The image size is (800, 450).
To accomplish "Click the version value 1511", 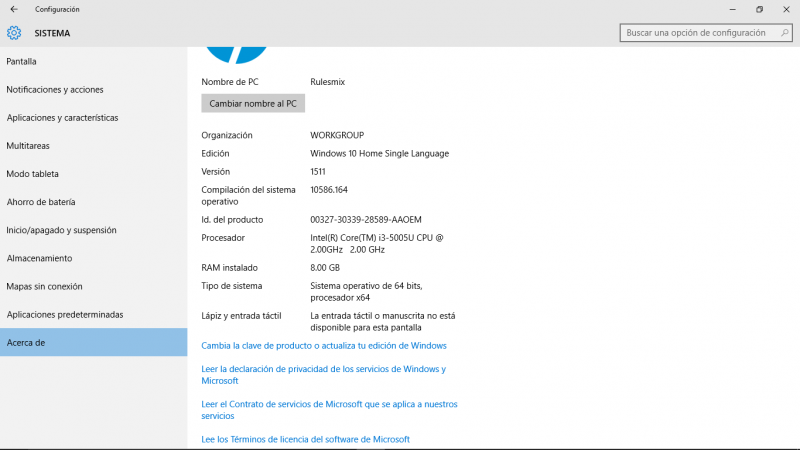I will (318, 171).
